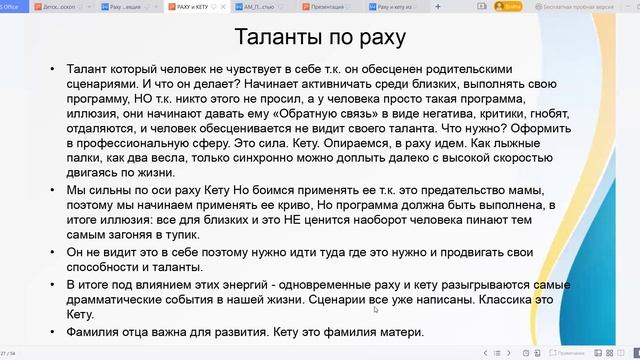Image resolution: width=640 pixels, height=360 pixels.
Task: Switch to Normal view icon
Action: click(598, 353)
